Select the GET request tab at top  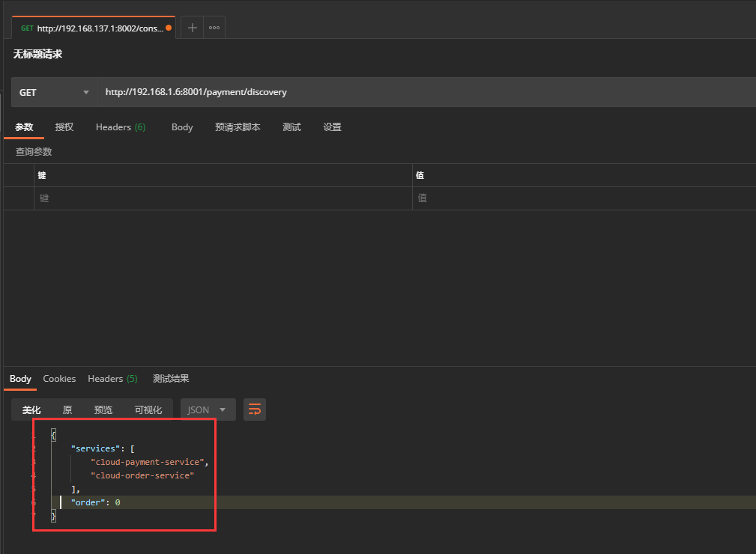[x=94, y=28]
